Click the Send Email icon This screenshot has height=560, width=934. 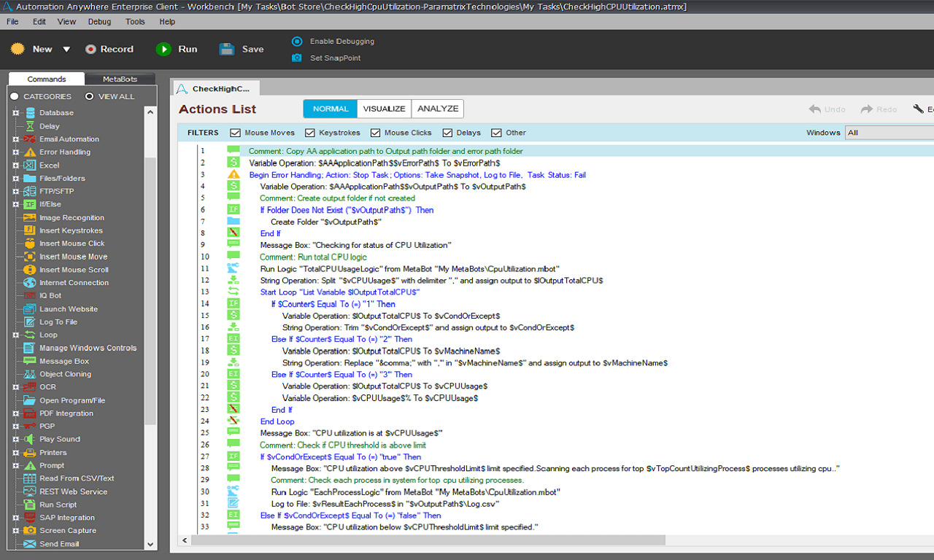tap(30, 544)
